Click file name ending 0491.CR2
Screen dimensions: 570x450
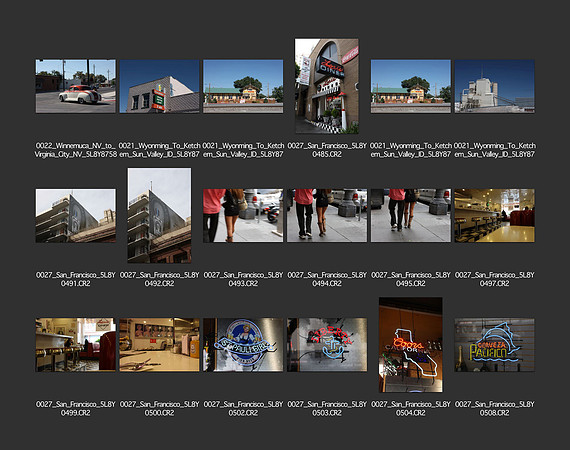76,279
